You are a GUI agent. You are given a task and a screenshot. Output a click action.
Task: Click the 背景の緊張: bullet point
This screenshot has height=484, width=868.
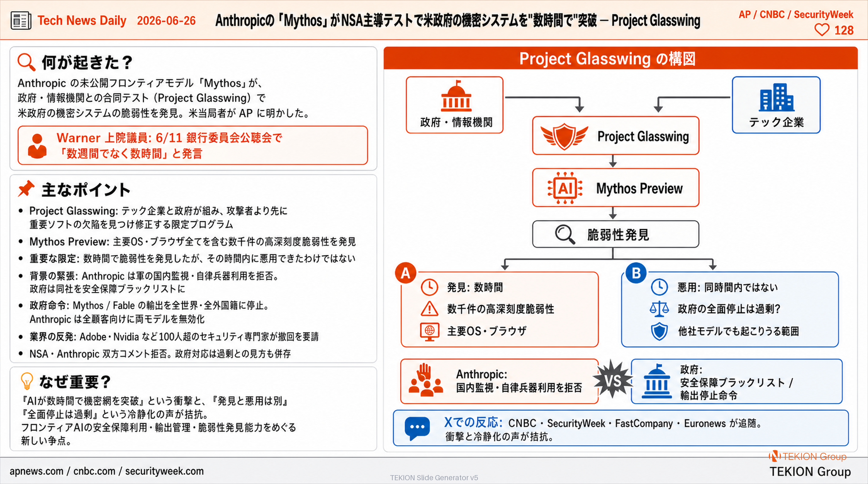(155, 282)
